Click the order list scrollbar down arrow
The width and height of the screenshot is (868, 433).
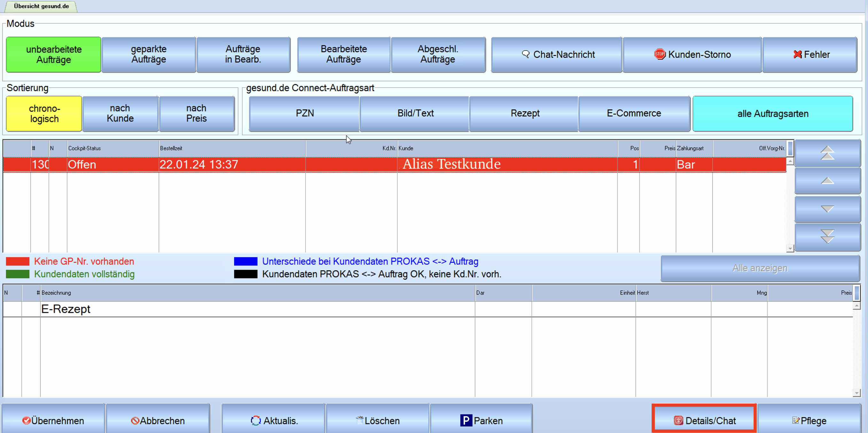pos(790,248)
